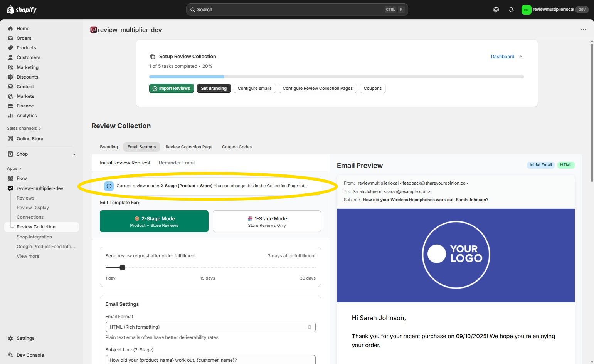
Task: Expand the Apps section
Action: [x=14, y=169]
